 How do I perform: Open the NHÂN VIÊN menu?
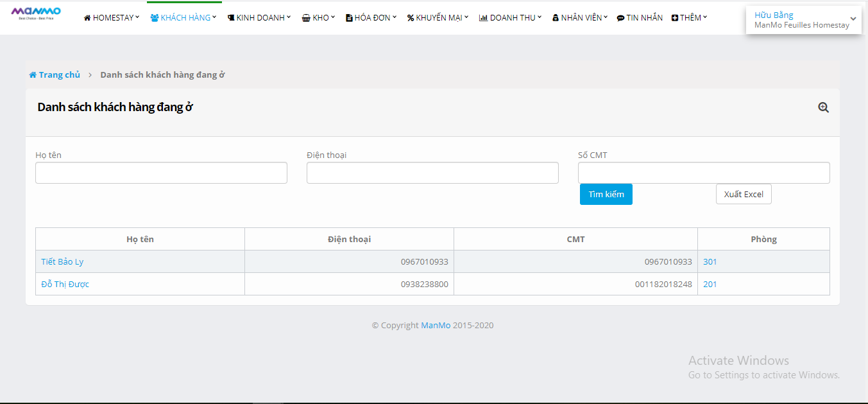[579, 18]
